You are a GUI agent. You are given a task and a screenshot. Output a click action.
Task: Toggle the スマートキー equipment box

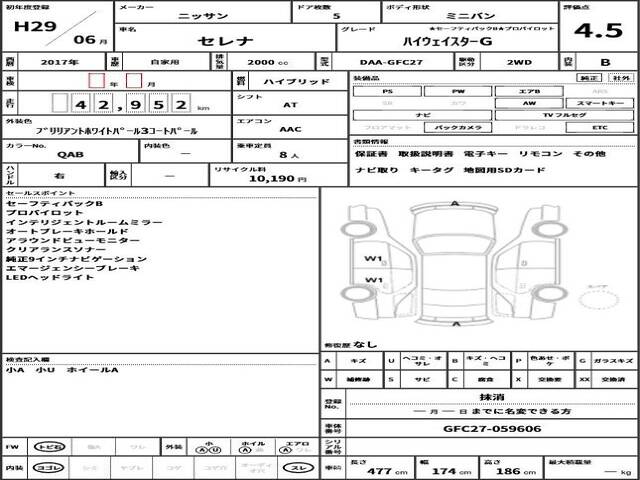[599, 102]
